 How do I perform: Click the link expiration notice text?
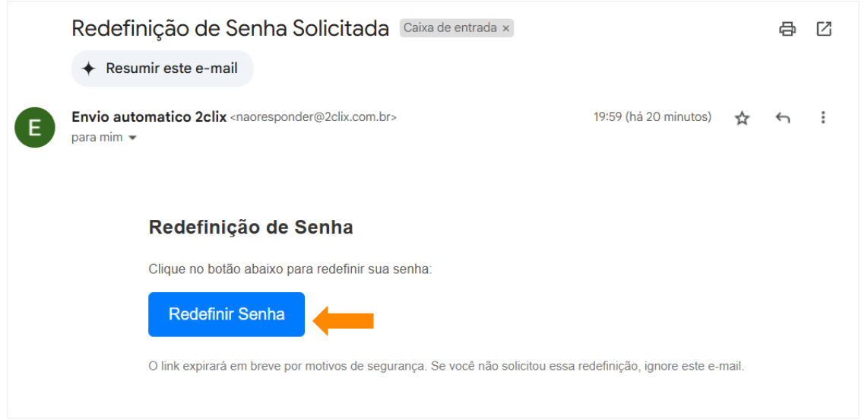click(445, 366)
